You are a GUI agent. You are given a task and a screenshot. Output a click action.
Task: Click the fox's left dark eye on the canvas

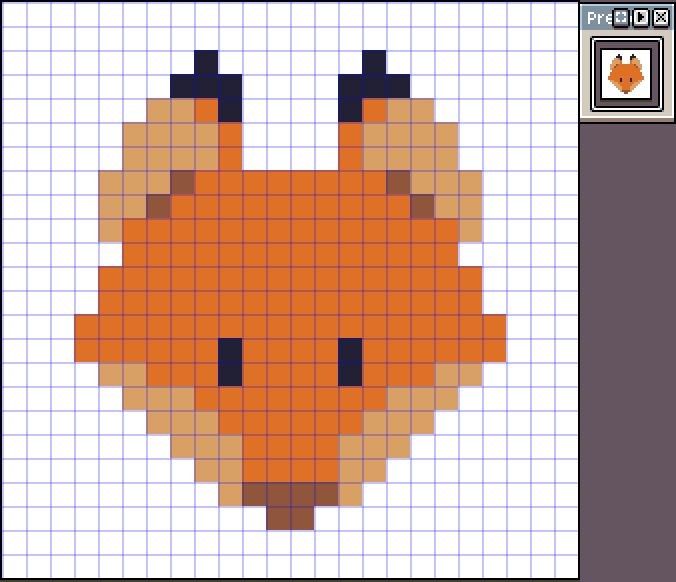(x=230, y=362)
